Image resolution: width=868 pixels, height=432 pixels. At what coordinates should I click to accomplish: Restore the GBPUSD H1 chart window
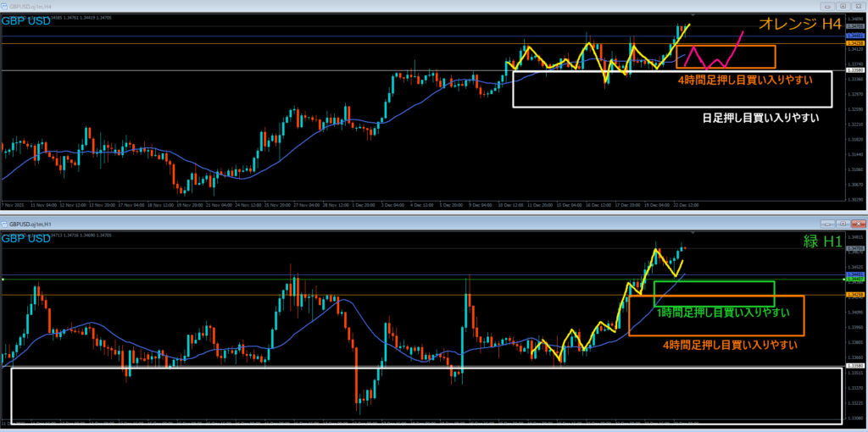tap(843, 224)
